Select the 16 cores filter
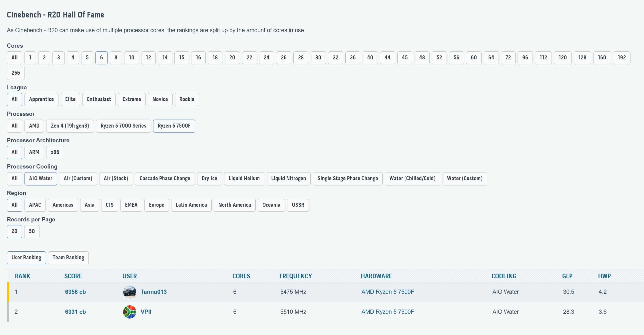 (x=198, y=58)
